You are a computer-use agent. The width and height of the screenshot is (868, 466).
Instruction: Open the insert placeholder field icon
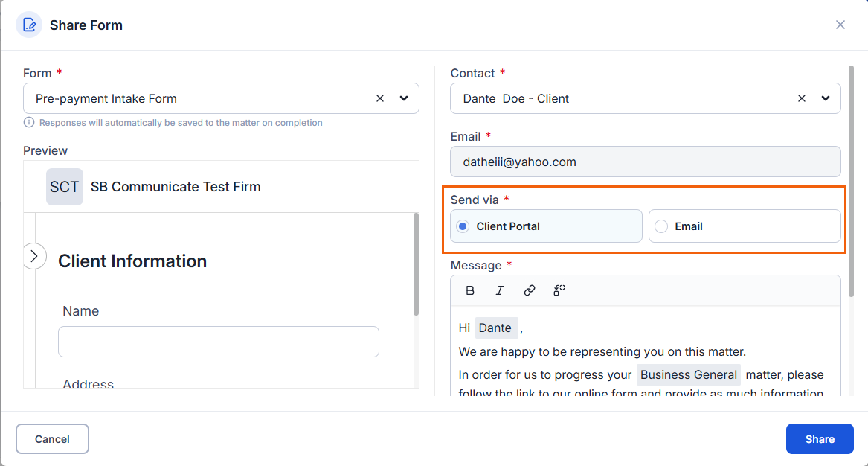coord(559,291)
